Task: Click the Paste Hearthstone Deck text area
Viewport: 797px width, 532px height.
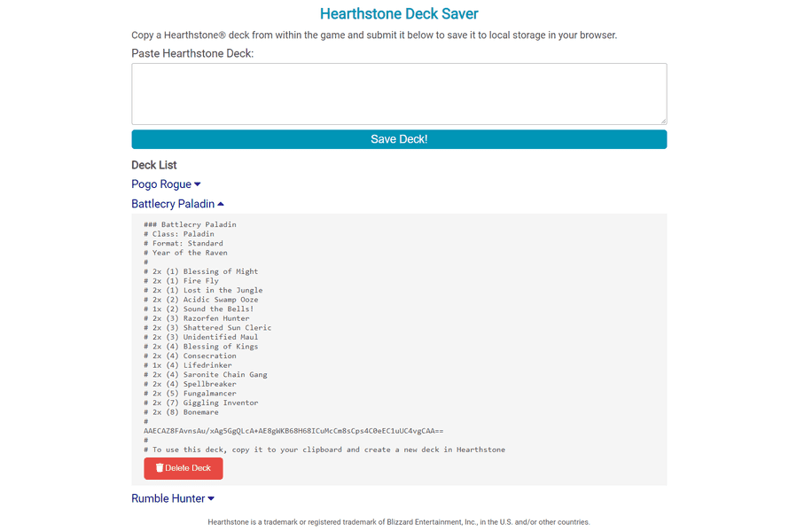Action: click(399, 94)
